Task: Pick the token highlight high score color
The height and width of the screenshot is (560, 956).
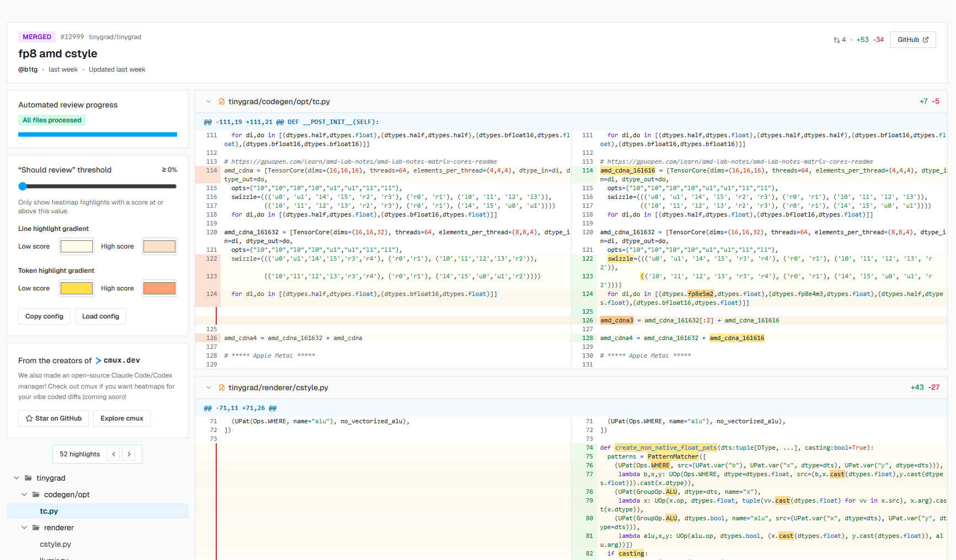Action: pyautogui.click(x=159, y=288)
